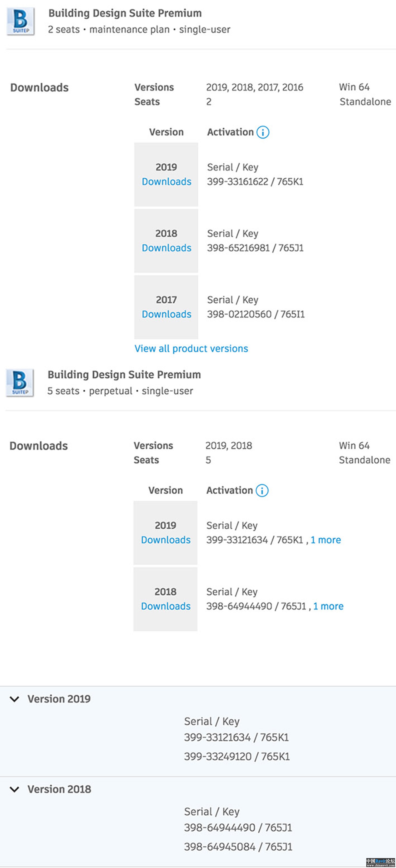Click View all product versions link
The image size is (396, 868).
click(x=191, y=349)
